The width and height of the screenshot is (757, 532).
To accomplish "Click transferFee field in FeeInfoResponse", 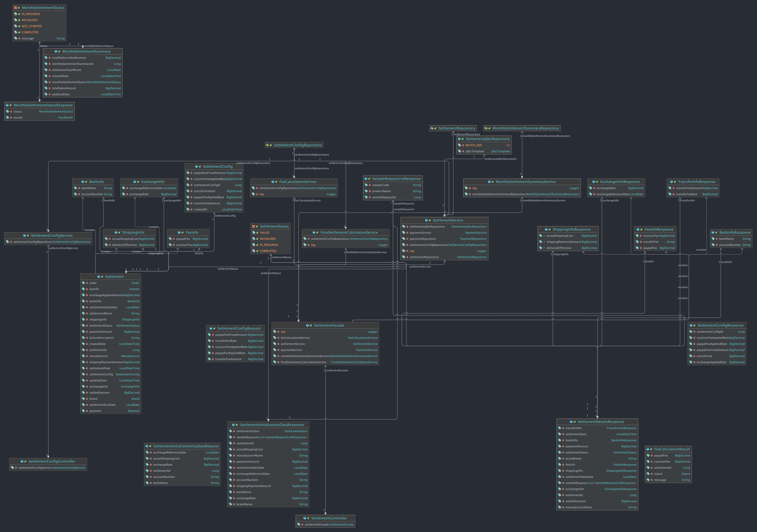I will (655, 242).
